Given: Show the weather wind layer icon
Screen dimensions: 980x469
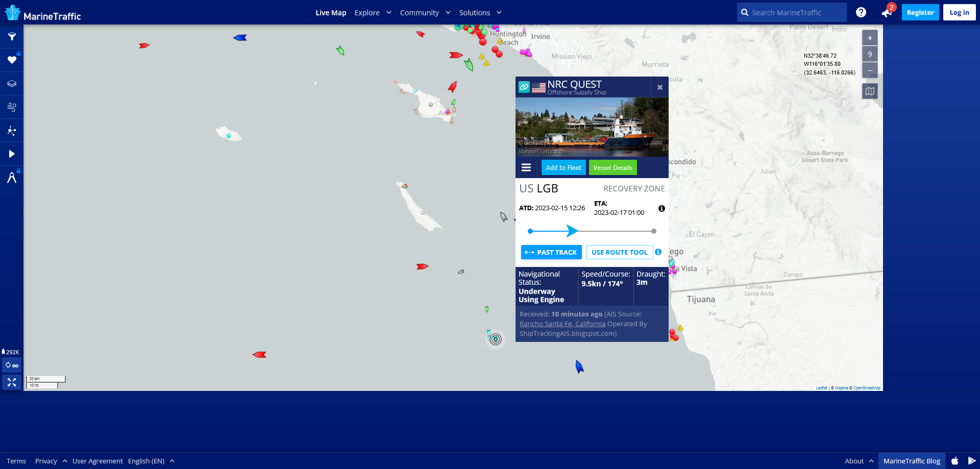Looking at the screenshot, I should click(x=12, y=107).
